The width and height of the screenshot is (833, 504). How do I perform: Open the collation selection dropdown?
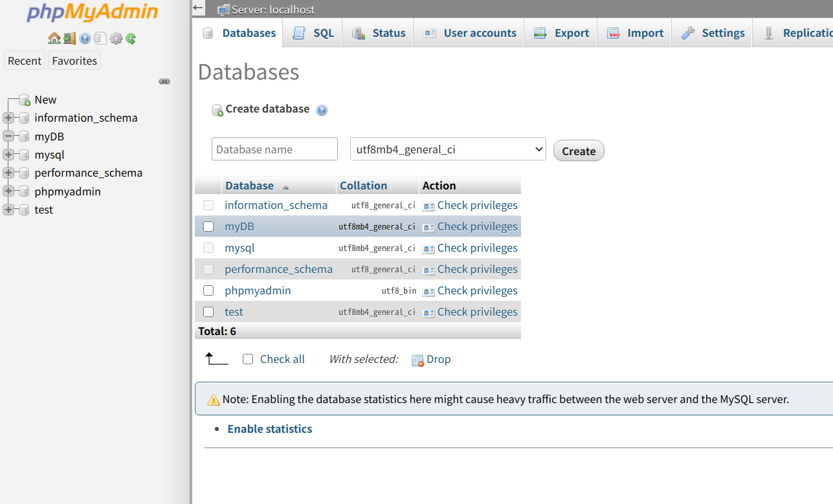pos(447,149)
